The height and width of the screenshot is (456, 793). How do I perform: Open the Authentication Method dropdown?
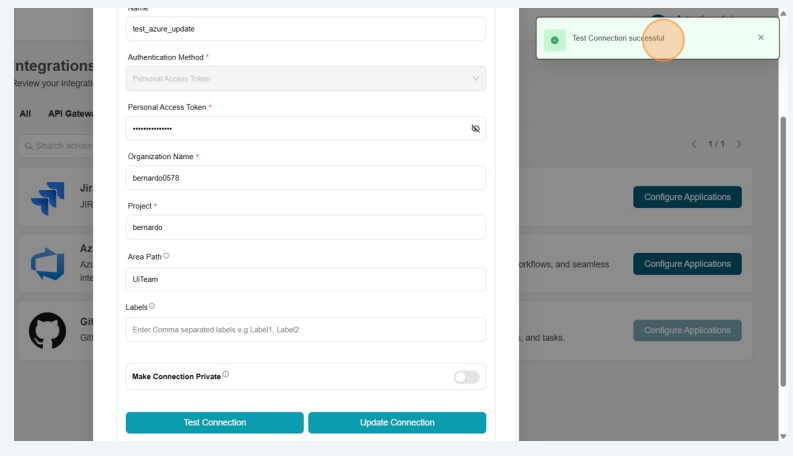coord(305,78)
